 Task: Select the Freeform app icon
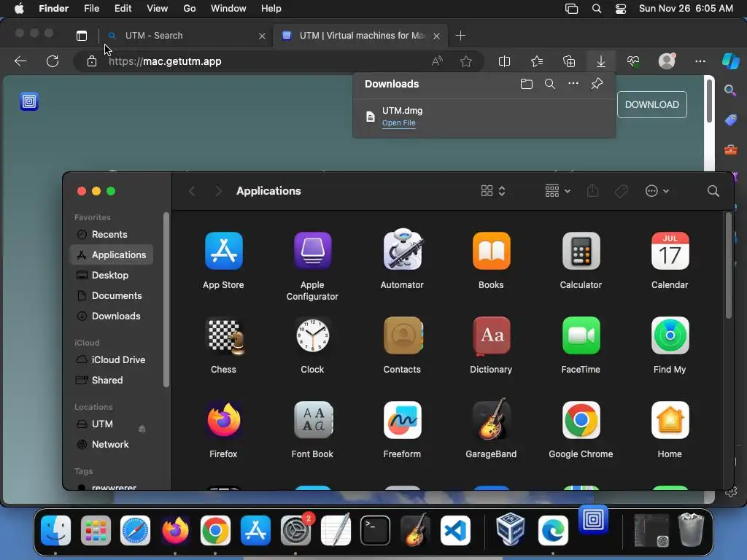[402, 420]
